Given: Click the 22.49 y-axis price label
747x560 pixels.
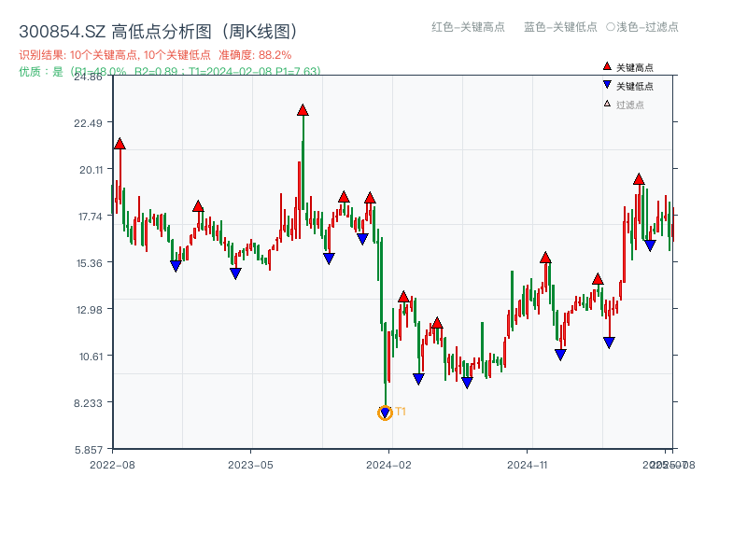Looking at the screenshot, I should pyautogui.click(x=90, y=123).
